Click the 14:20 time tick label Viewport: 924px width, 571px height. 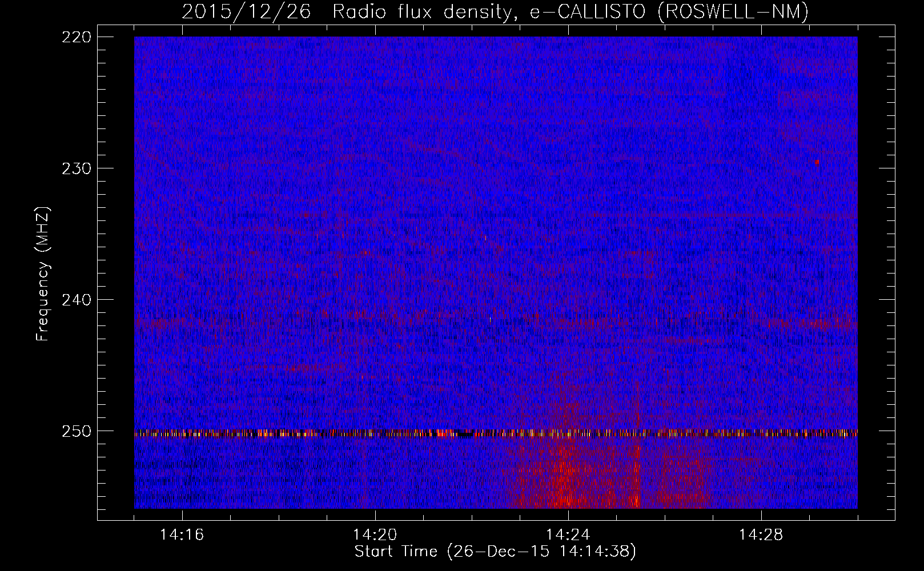(x=375, y=535)
